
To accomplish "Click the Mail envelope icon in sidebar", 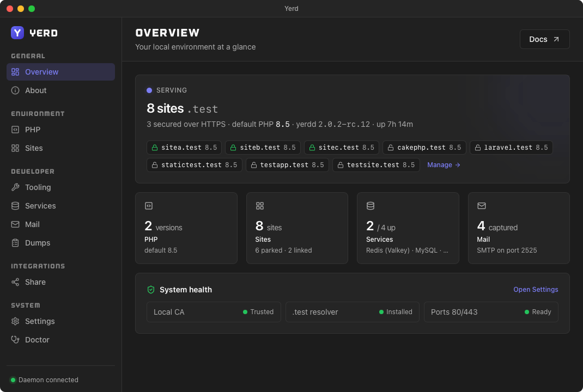I will (x=15, y=224).
